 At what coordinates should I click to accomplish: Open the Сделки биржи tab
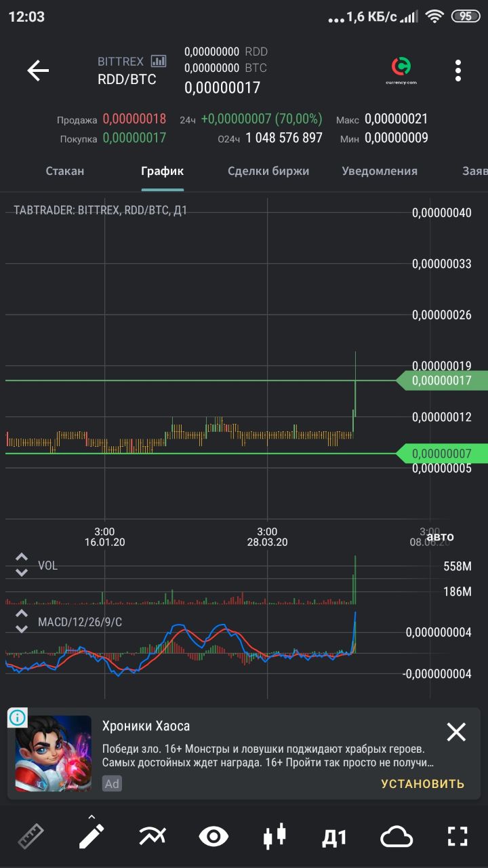[268, 171]
